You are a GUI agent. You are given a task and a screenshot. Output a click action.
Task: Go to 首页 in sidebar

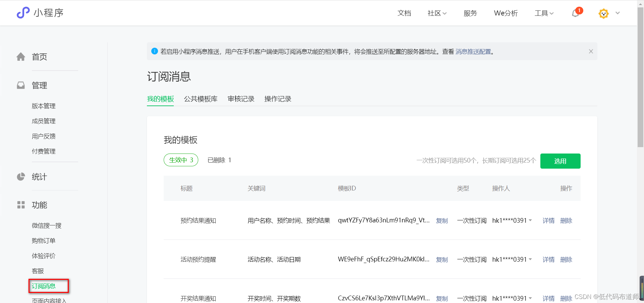click(x=39, y=57)
